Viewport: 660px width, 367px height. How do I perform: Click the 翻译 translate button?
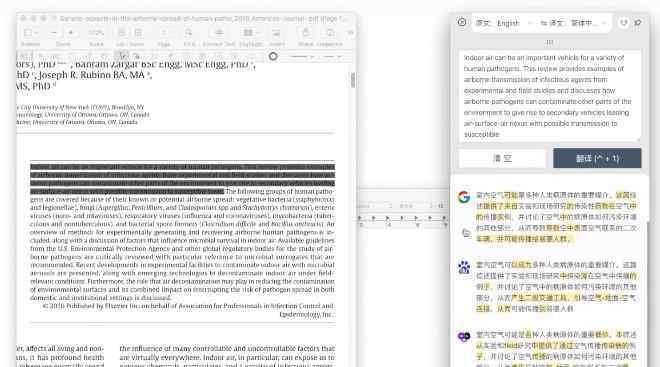pyautogui.click(x=597, y=158)
